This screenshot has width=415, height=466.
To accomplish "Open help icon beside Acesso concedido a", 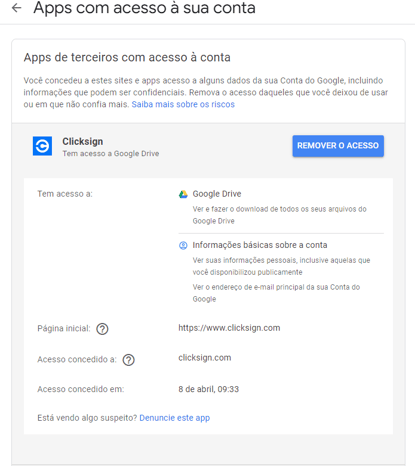I will [128, 360].
